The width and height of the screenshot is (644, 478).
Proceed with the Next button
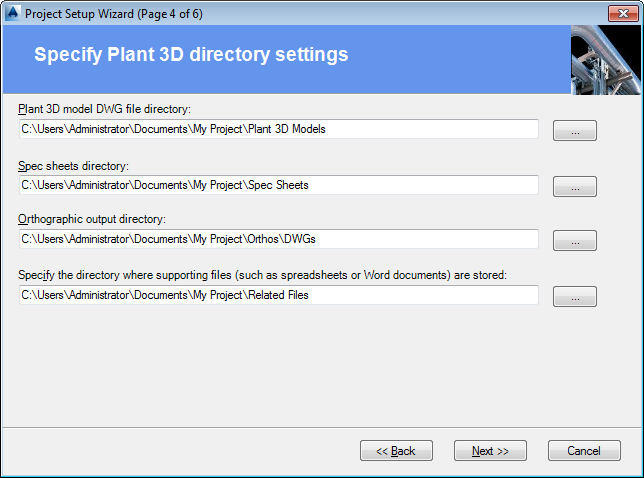[490, 451]
